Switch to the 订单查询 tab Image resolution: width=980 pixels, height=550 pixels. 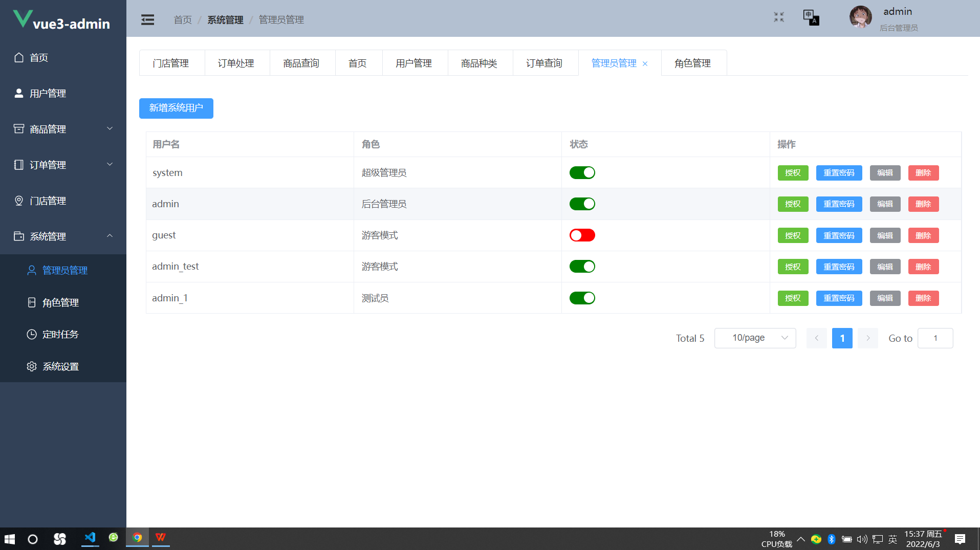(x=545, y=63)
